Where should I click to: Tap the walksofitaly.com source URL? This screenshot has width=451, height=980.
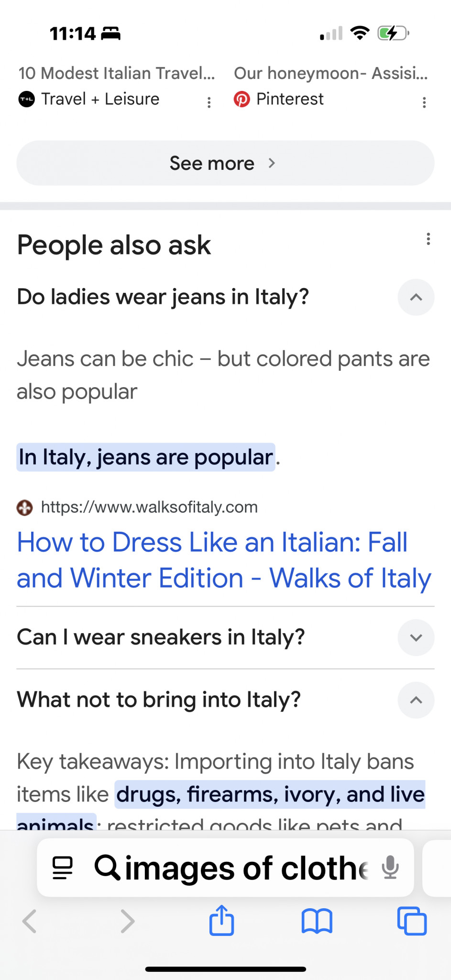click(149, 507)
